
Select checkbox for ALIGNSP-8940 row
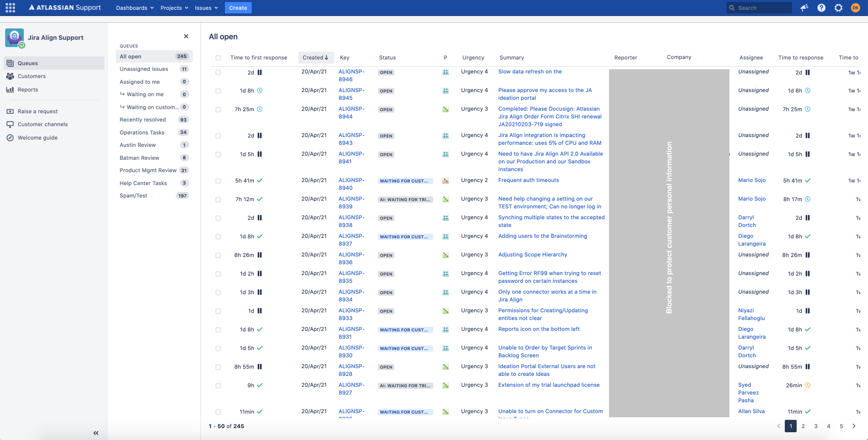point(218,181)
